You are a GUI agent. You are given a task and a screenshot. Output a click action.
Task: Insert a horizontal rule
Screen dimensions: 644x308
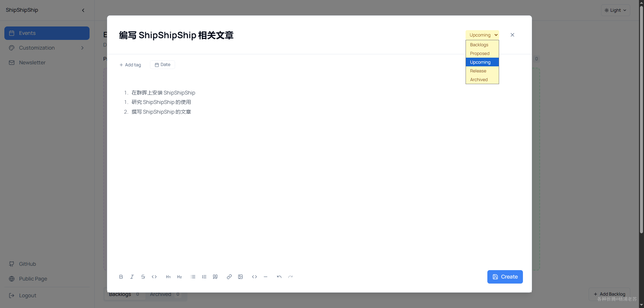tap(266, 277)
